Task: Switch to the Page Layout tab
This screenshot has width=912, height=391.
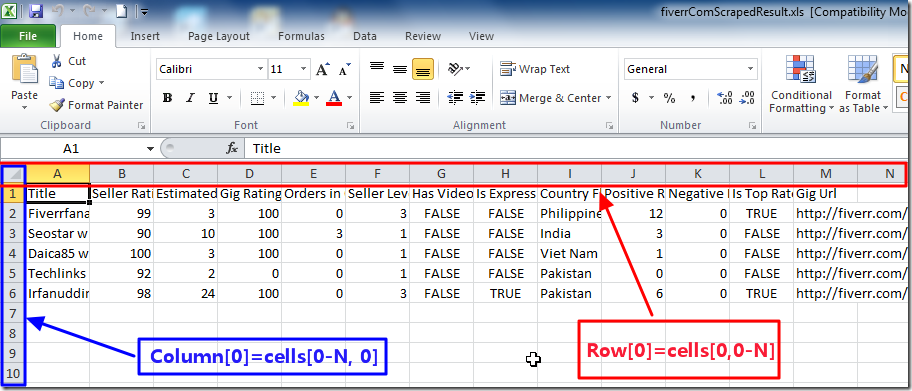Action: [219, 36]
